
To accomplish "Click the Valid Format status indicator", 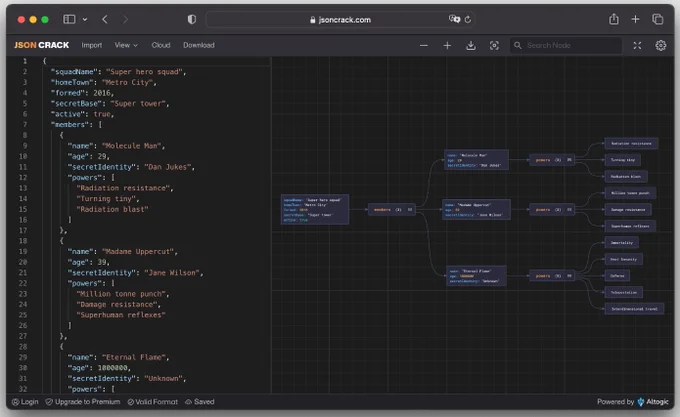I will click(x=153, y=402).
